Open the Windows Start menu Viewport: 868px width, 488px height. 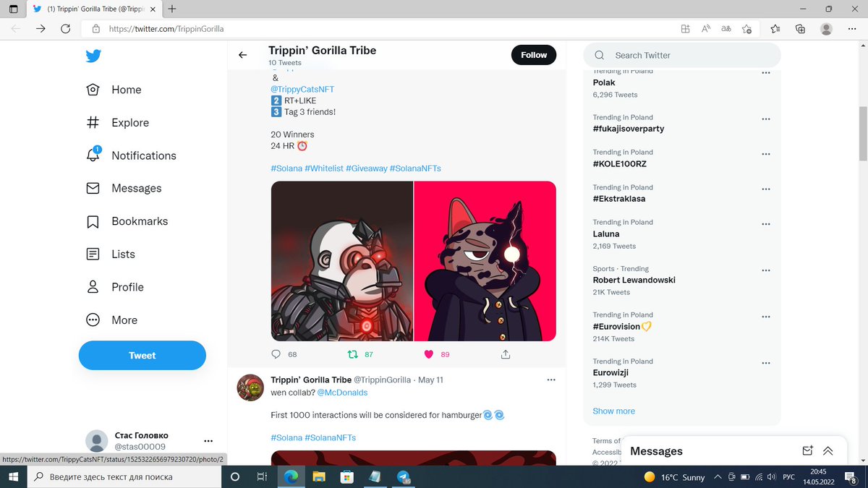[x=14, y=477]
